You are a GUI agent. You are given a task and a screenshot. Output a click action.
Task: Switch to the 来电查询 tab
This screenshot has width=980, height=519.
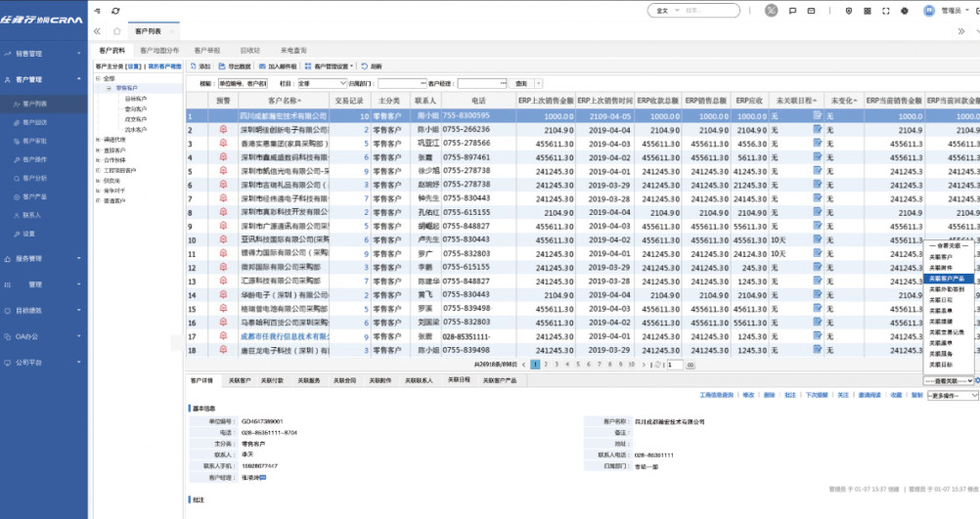point(293,50)
